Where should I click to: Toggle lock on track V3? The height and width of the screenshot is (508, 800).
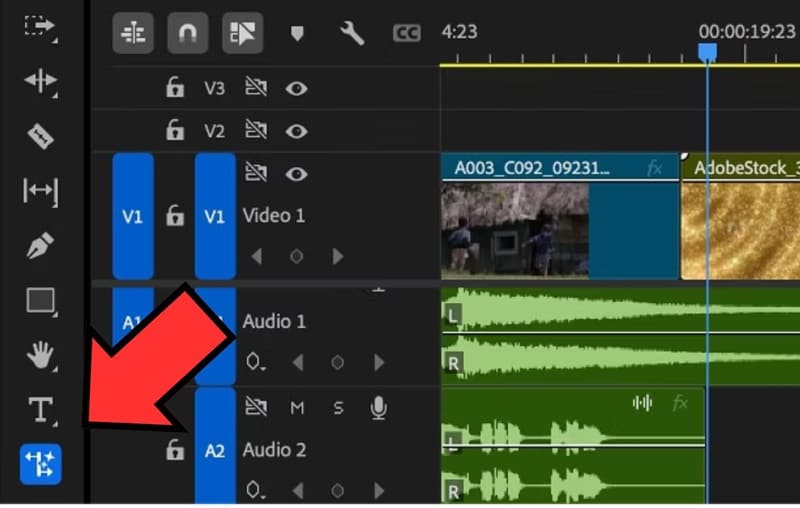click(174, 87)
